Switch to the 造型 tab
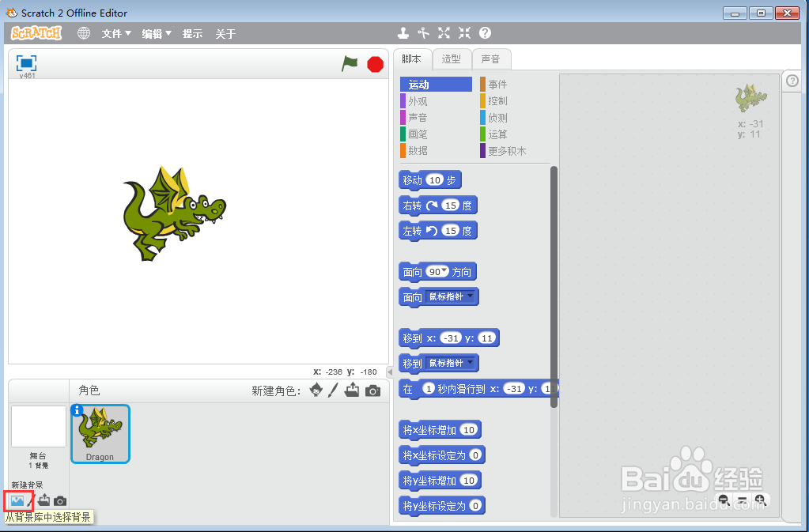 click(x=452, y=59)
